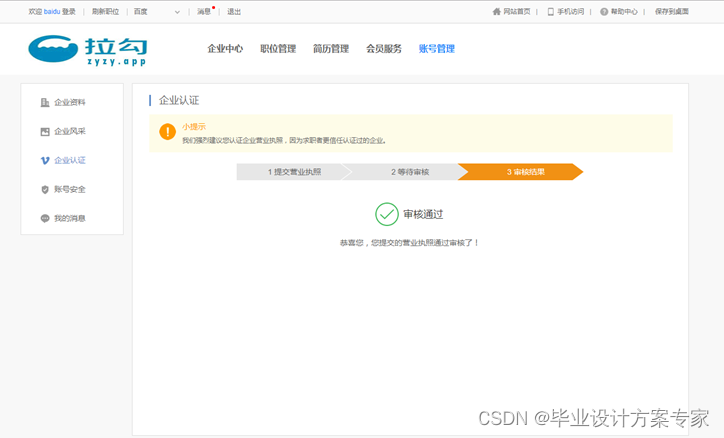Click the 保存到桌面 link
Screen dimensions: 724x438
point(671,12)
